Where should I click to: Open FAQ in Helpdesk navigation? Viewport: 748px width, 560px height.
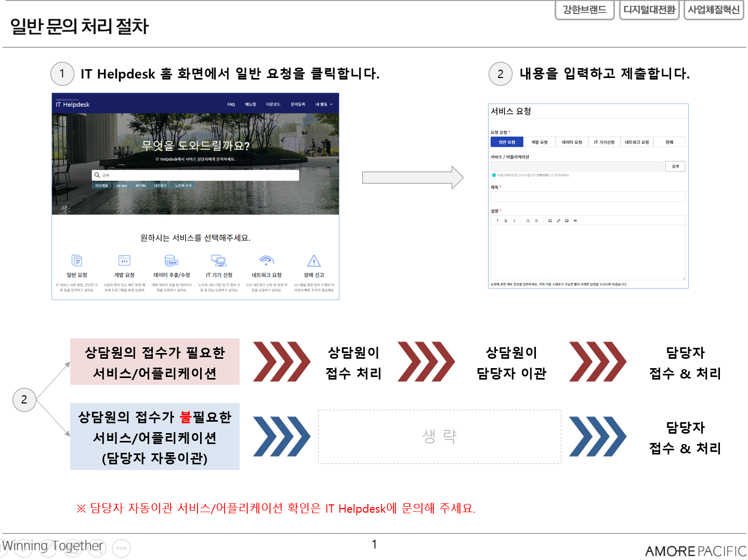(231, 105)
